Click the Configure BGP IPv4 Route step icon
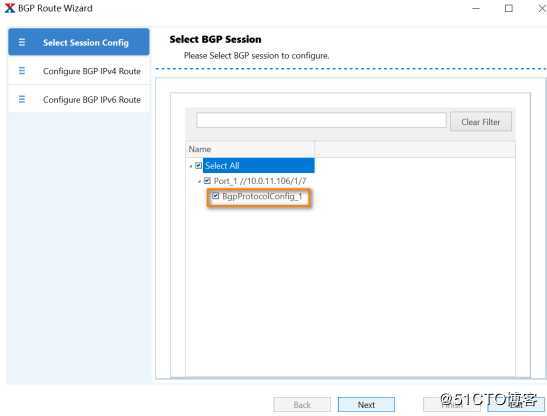Image resolution: width=547 pixels, height=416 pixels. click(22, 71)
